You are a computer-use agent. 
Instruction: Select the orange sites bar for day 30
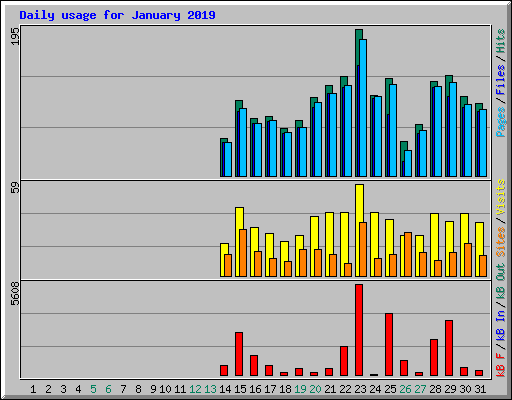tap(468, 260)
